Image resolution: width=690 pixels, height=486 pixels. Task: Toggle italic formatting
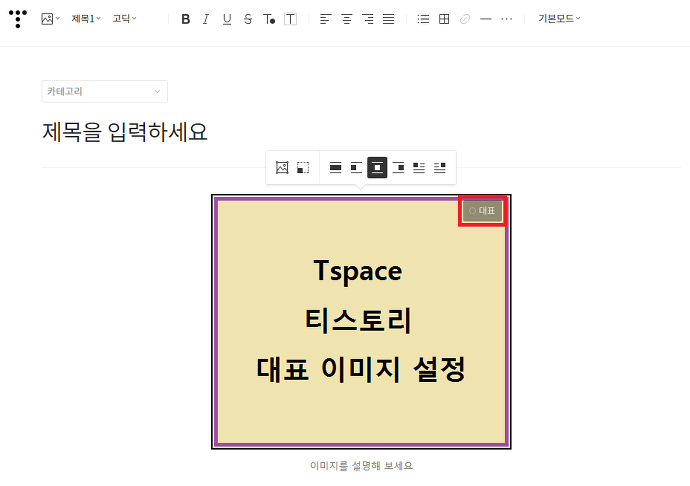(x=206, y=19)
